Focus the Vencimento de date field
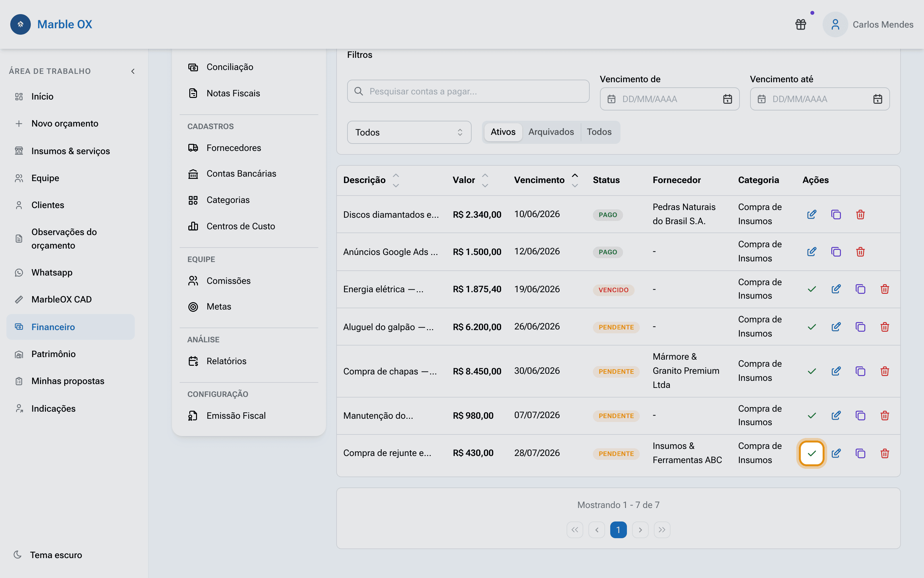Screen dimensions: 924x578 click(x=670, y=99)
